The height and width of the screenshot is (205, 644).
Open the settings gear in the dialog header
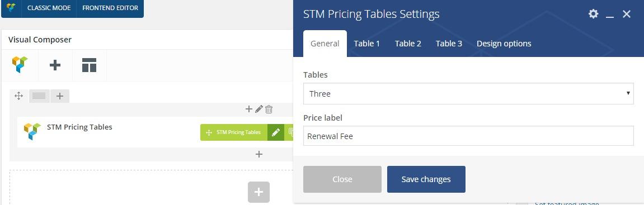tap(593, 14)
